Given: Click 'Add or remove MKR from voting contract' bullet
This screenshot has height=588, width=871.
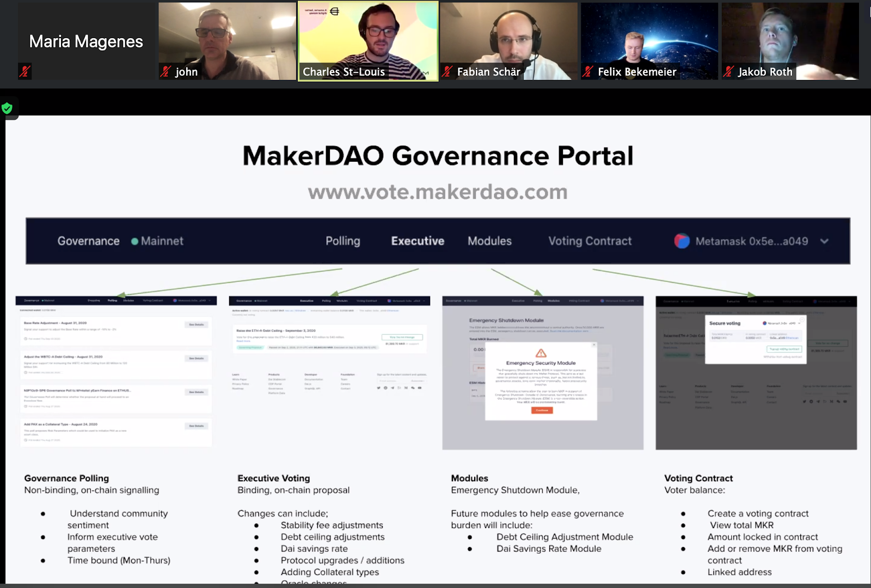Looking at the screenshot, I should click(775, 555).
